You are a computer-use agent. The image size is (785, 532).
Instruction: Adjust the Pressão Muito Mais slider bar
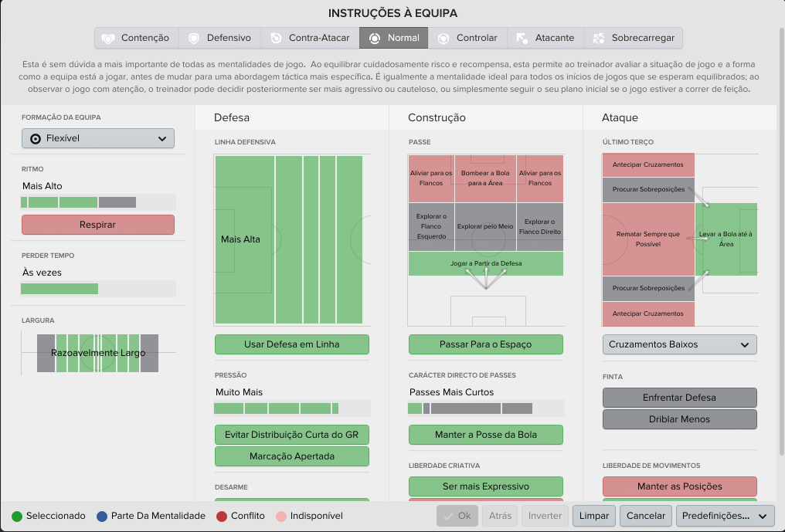pyautogui.click(x=292, y=408)
